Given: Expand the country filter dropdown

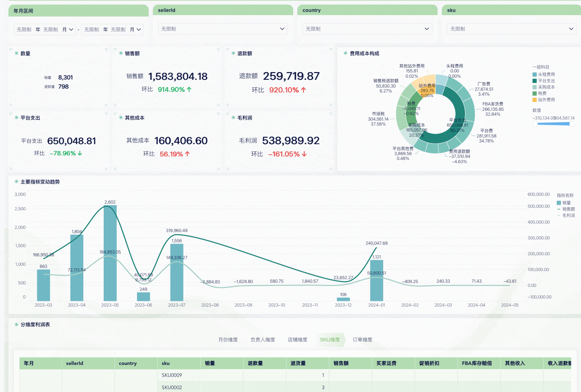Looking at the screenshot, I should point(367,29).
